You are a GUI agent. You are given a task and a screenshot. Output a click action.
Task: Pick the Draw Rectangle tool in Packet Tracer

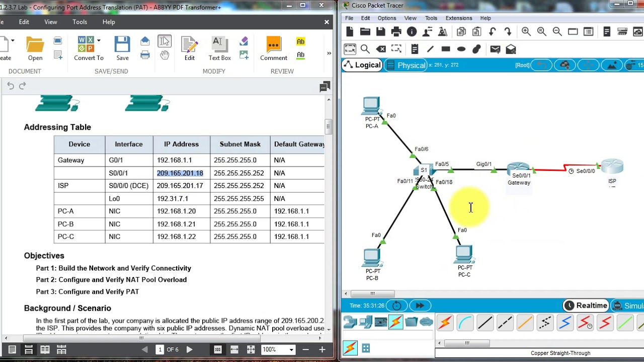pyautogui.click(x=446, y=49)
